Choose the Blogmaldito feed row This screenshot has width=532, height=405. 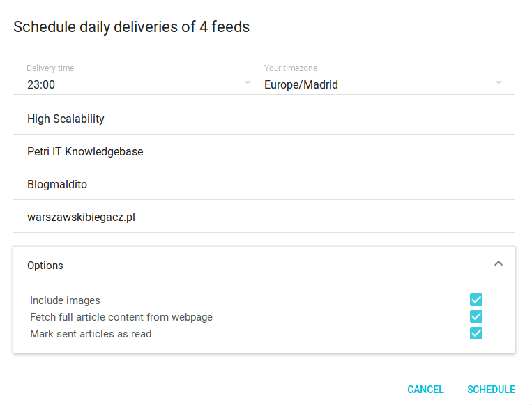point(57,184)
